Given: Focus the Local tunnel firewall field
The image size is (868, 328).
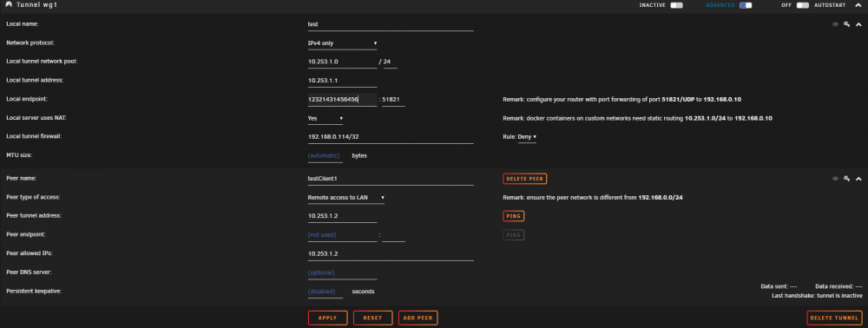Looking at the screenshot, I should pos(391,136).
